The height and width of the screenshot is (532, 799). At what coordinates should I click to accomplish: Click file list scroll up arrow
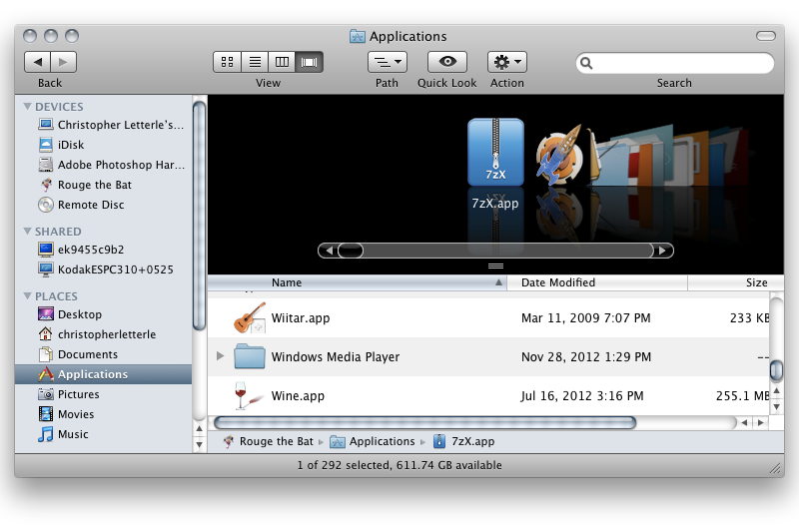pos(777,391)
